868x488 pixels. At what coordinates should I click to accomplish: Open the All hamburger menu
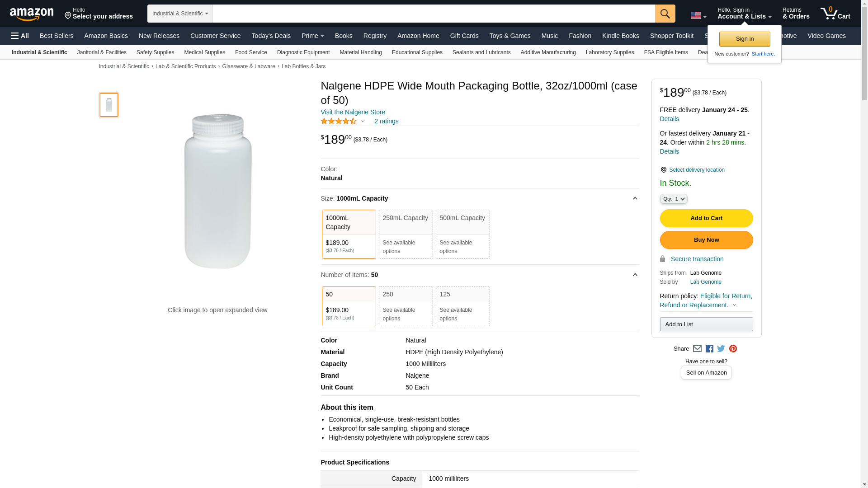point(20,36)
